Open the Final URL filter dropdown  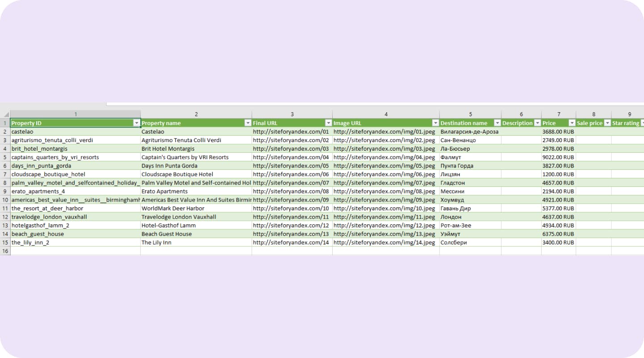click(x=328, y=123)
